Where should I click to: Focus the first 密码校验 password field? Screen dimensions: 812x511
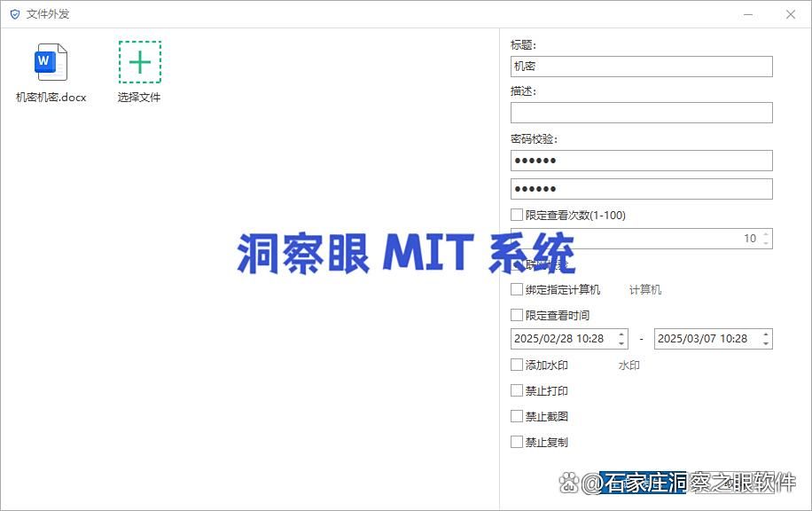pyautogui.click(x=641, y=161)
